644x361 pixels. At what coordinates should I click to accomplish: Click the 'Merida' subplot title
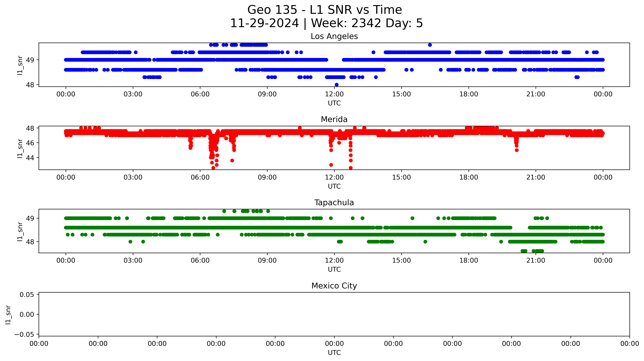point(334,119)
